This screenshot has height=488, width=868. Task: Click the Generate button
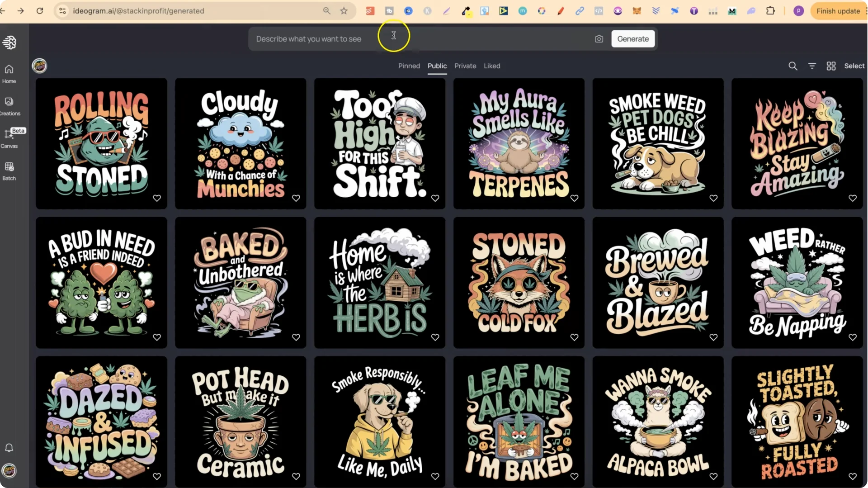coord(632,38)
